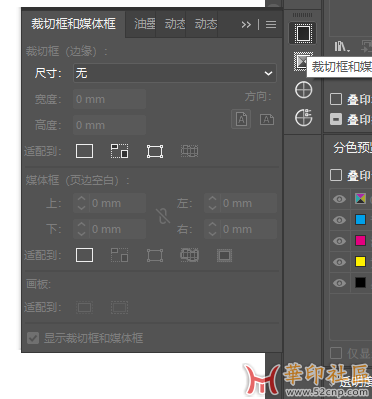Screen dimensions: 372x399
Task: Open the 油墨 tab
Action: point(144,24)
